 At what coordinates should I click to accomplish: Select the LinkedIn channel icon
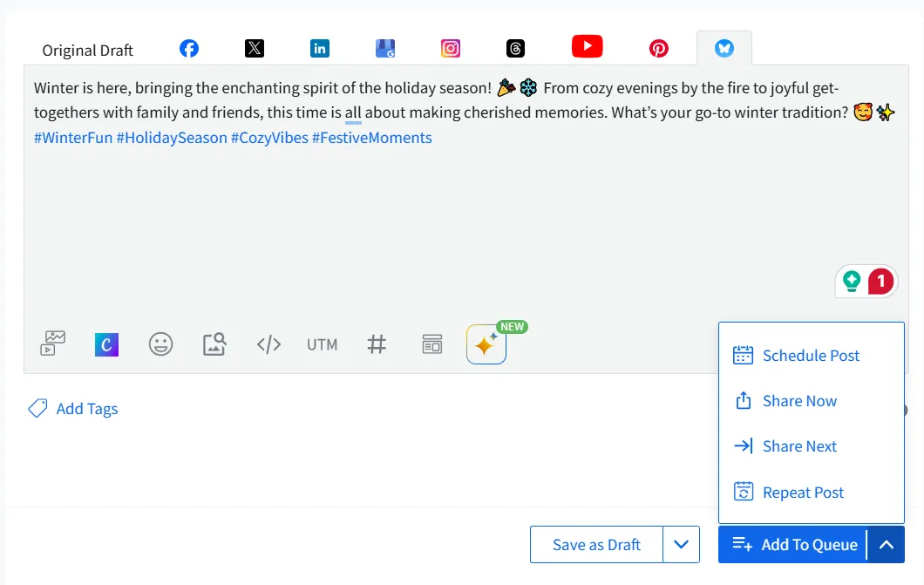pos(320,48)
